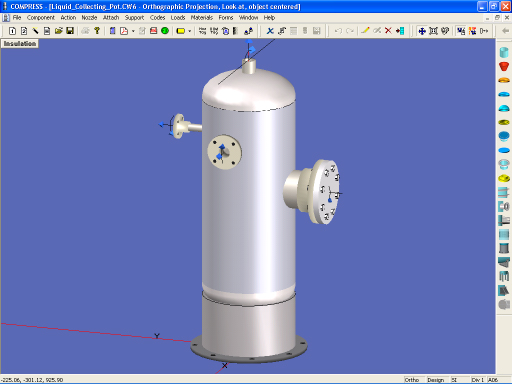Viewport: 512px width, 384px height.
Task: Open the Support menu
Action: (134, 18)
